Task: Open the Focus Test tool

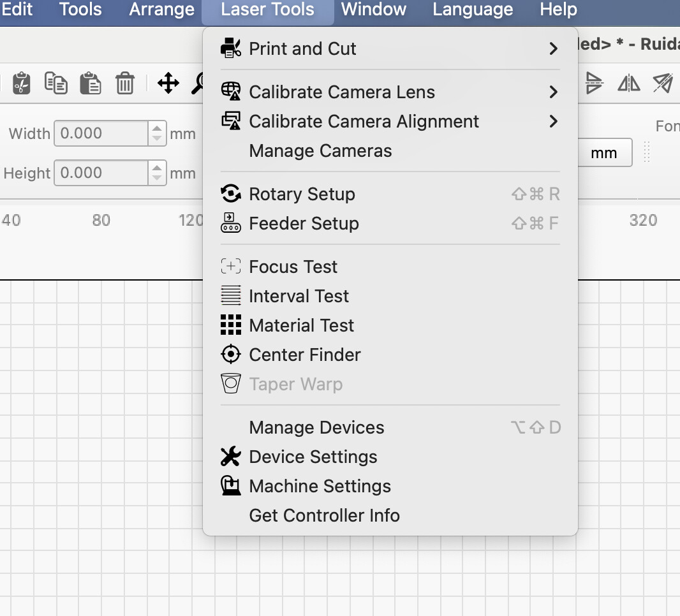Action: click(x=293, y=267)
